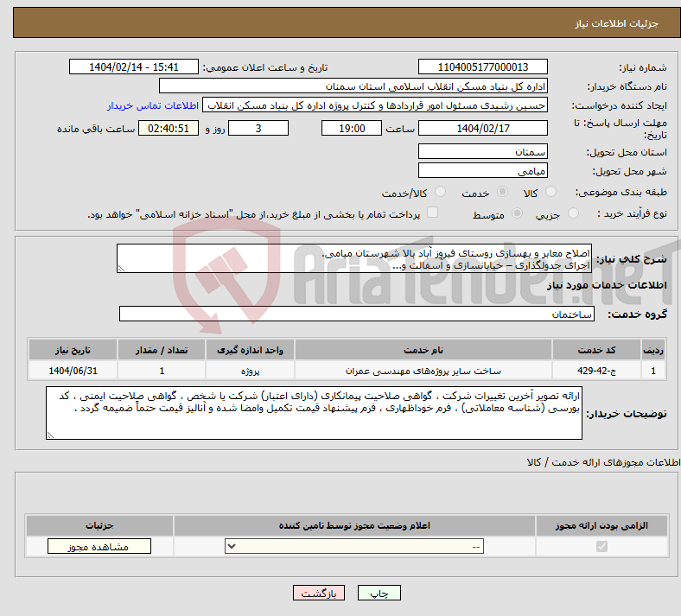Open the اطلاعات تماس خریدار link
681x616 pixels.
(153, 105)
